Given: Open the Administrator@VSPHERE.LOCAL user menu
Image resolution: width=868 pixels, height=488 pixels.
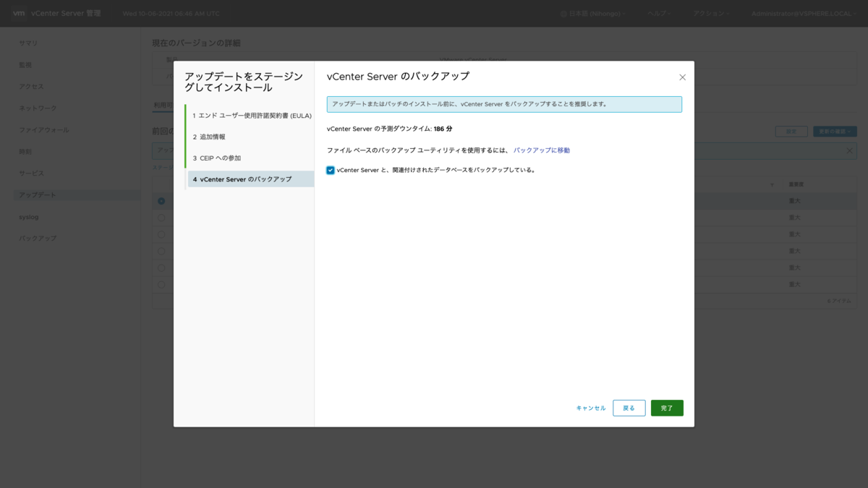Looking at the screenshot, I should [804, 14].
